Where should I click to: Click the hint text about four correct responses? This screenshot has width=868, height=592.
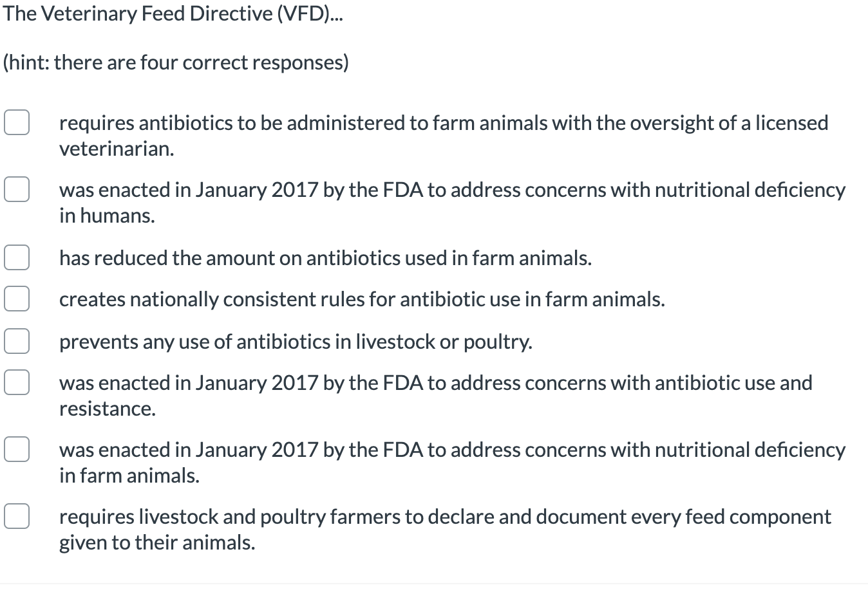pyautogui.click(x=175, y=62)
